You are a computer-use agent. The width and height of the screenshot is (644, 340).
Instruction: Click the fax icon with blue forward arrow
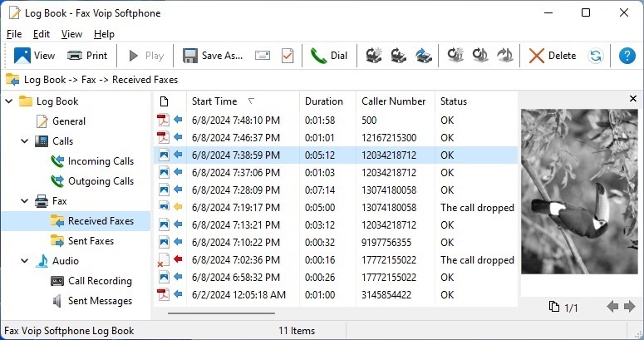click(424, 56)
